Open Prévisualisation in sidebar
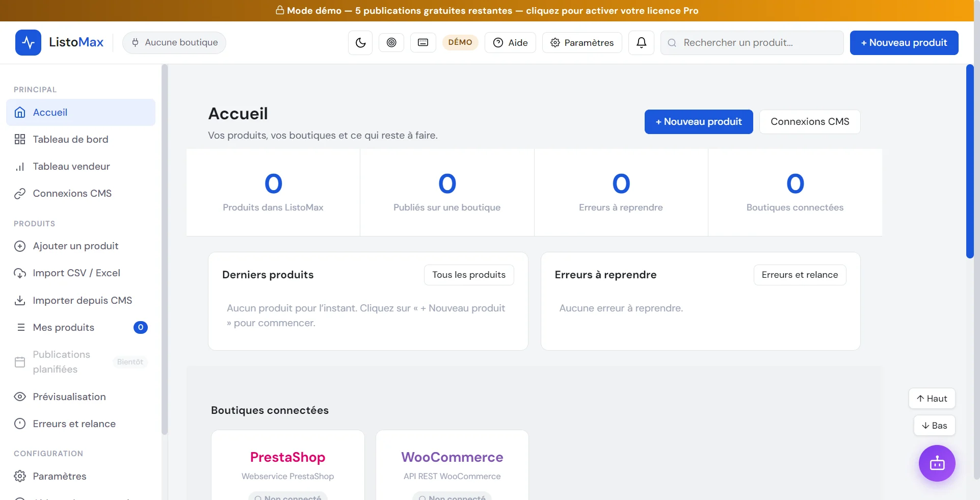Viewport: 980px width, 500px height. click(x=81, y=397)
